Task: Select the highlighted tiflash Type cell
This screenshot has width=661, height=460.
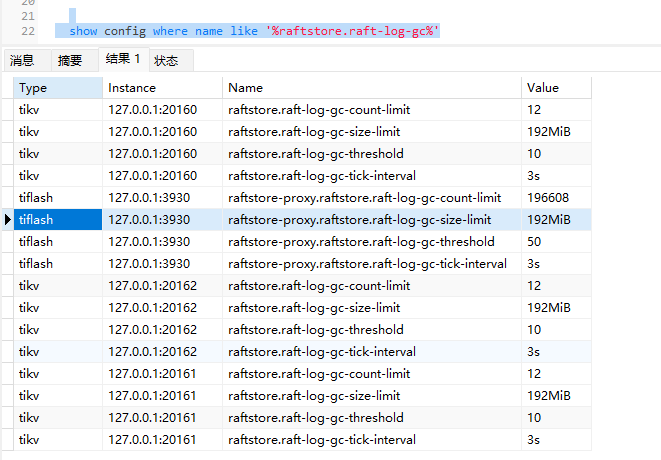Action: (x=58, y=220)
